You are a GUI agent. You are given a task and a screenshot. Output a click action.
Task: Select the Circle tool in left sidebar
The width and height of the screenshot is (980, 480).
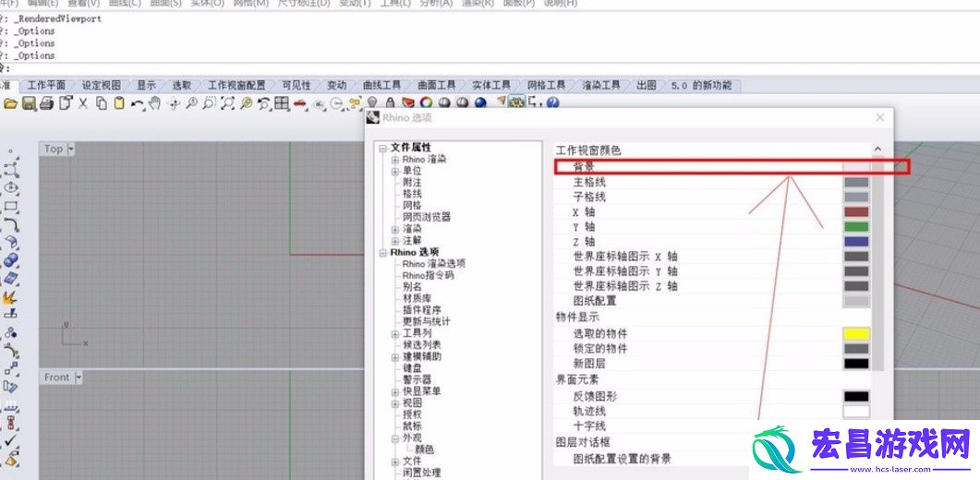(11, 186)
